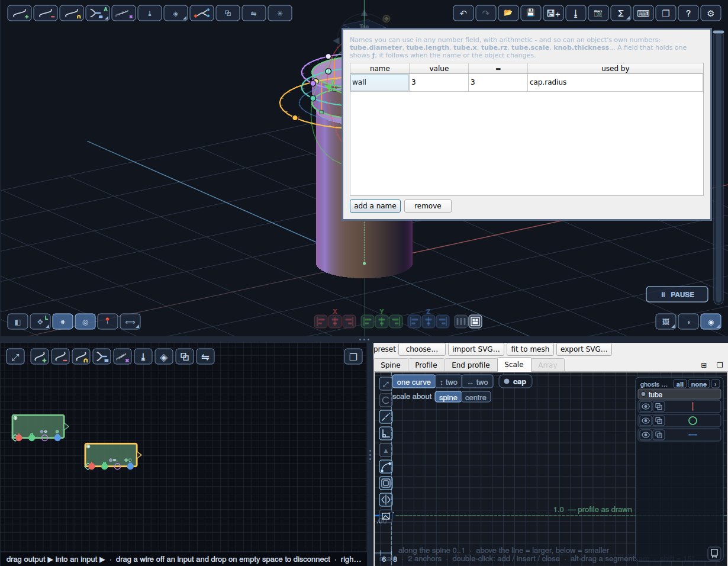Open the 'choose...' preset dropdown
Viewport: 728px width, 566px height.
(422, 349)
